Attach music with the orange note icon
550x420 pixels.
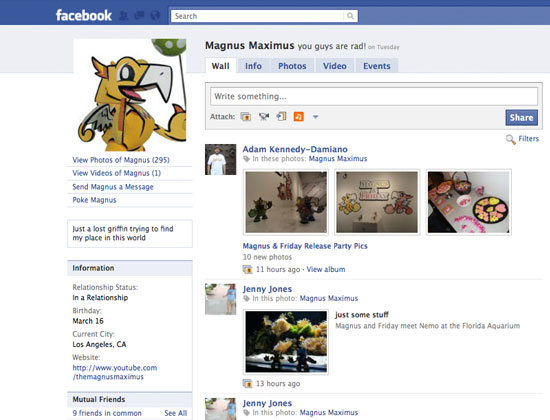click(x=299, y=116)
